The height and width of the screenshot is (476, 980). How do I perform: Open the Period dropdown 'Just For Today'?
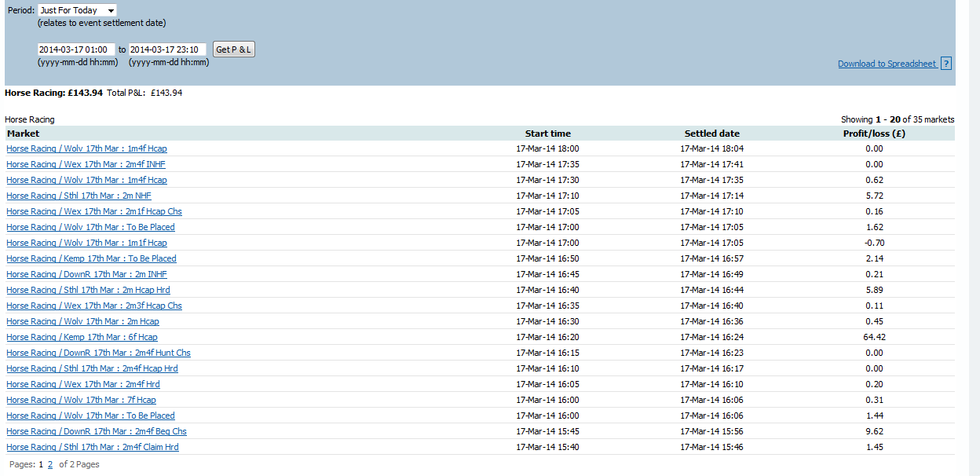pos(77,10)
